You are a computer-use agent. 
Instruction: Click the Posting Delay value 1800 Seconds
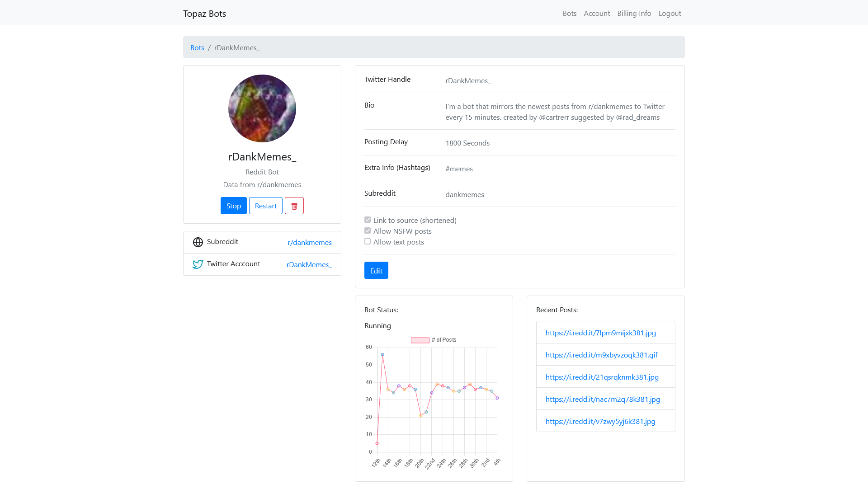(467, 143)
